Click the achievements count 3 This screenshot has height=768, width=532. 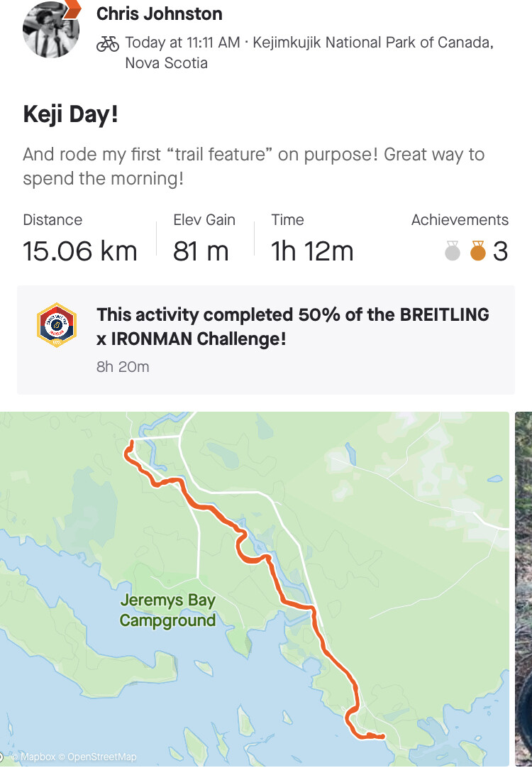pos(500,251)
